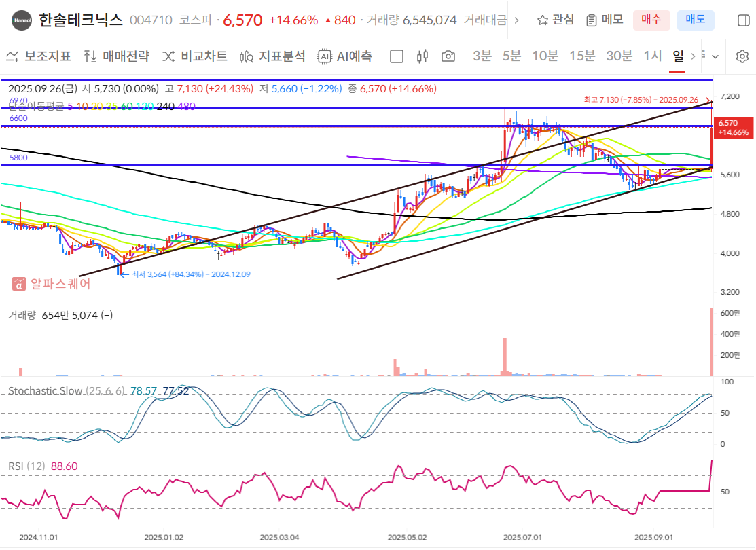The image size is (756, 550).
Task: Click the blue 매도 sell button
Action: [696, 20]
